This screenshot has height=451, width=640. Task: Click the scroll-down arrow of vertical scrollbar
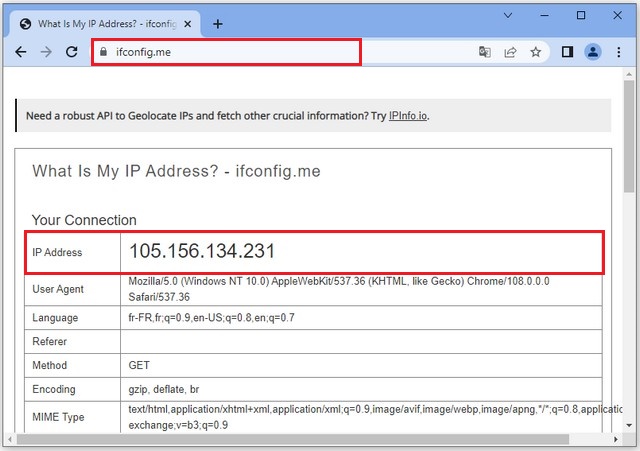[x=629, y=425]
